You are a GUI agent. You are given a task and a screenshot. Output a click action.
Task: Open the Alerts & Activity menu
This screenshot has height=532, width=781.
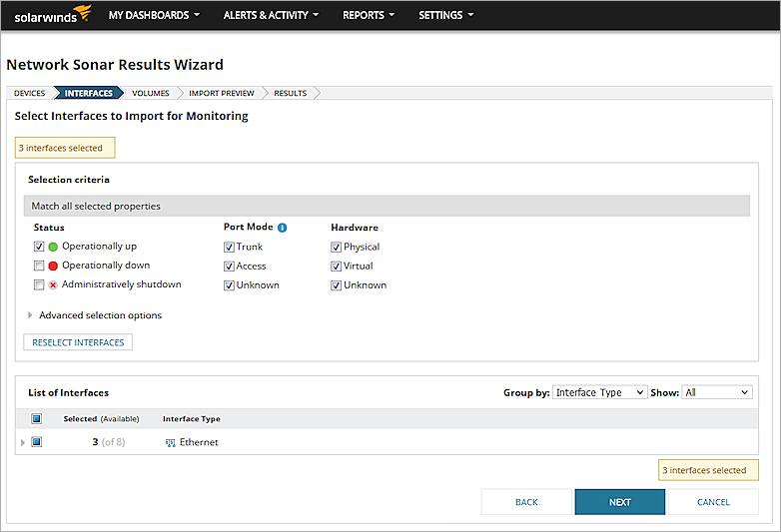271,15
